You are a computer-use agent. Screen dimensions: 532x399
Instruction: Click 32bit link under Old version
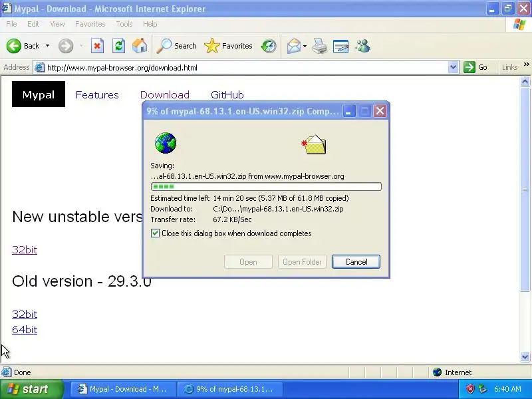[x=25, y=314]
